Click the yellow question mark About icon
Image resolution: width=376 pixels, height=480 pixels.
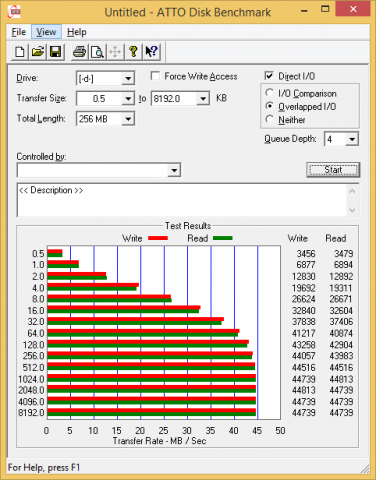tap(133, 52)
